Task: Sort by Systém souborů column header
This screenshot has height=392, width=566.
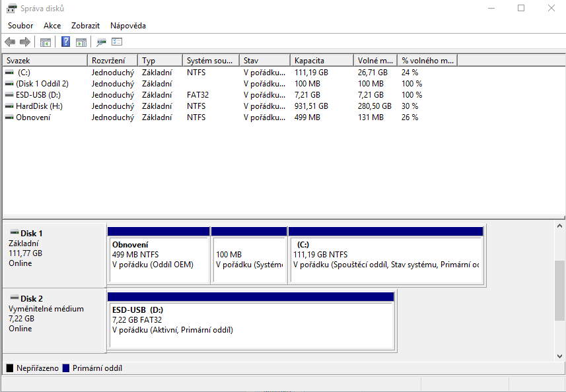Action: 211,60
